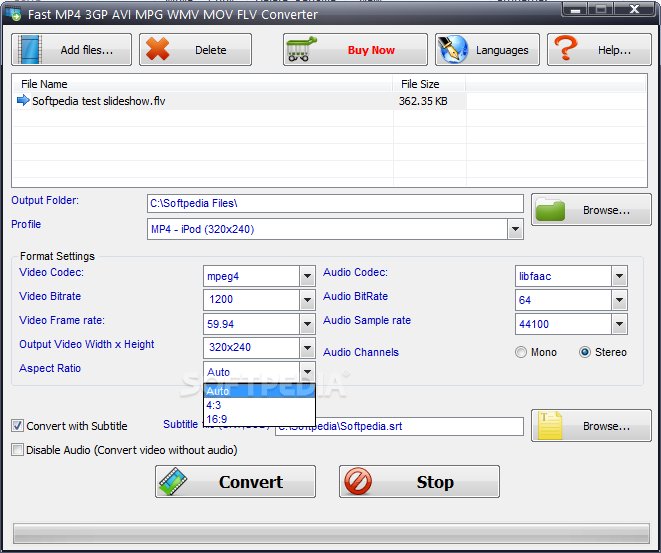This screenshot has height=553, width=661.
Task: Close the converter window
Action: click(634, 9)
